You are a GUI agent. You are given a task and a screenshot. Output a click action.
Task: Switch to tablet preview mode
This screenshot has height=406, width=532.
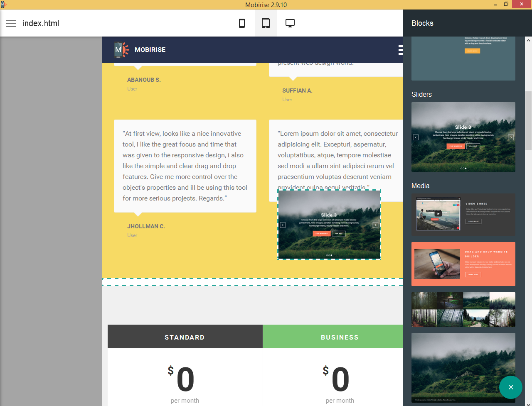pyautogui.click(x=266, y=23)
